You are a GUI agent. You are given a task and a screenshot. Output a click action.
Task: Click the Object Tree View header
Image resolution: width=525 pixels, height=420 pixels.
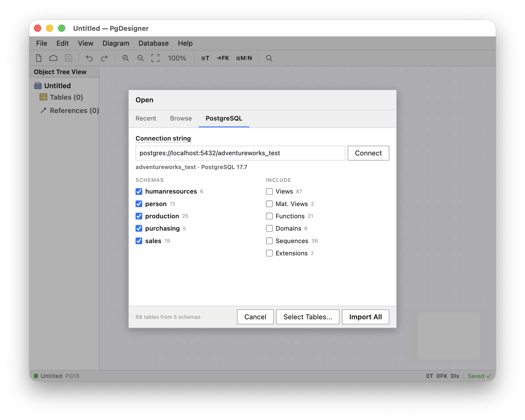point(60,72)
